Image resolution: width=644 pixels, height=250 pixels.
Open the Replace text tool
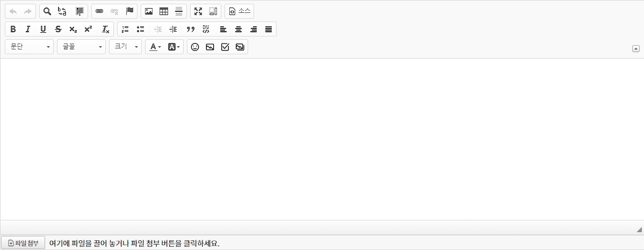tap(62, 11)
